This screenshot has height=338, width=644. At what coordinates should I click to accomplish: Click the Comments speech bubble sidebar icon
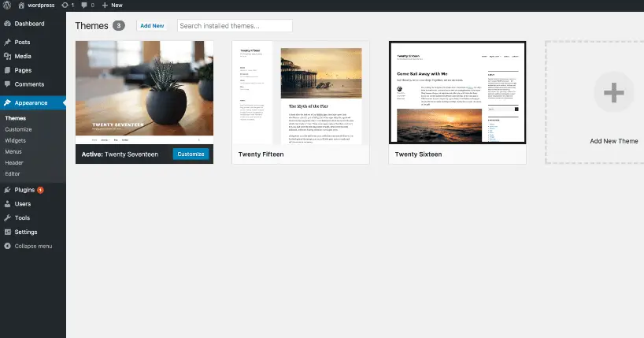7,84
